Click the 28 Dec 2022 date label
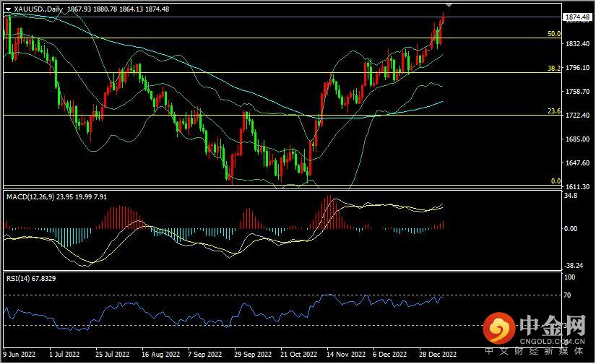The image size is (596, 364). (436, 355)
